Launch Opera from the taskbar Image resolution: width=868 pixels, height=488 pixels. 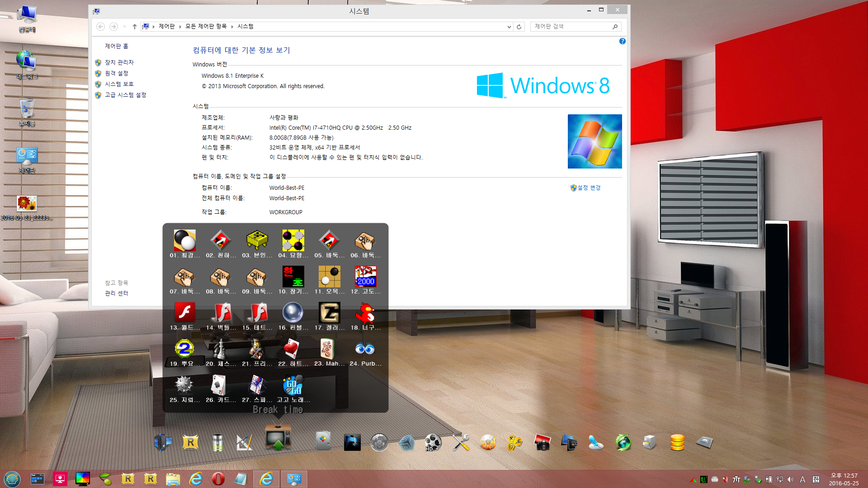click(x=218, y=479)
